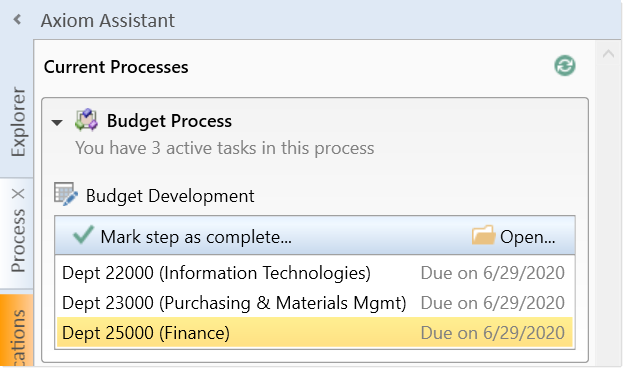Screen dimensions: 625x370
Task: Collapse the Budget Process section triangle
Action: [x=57, y=122]
